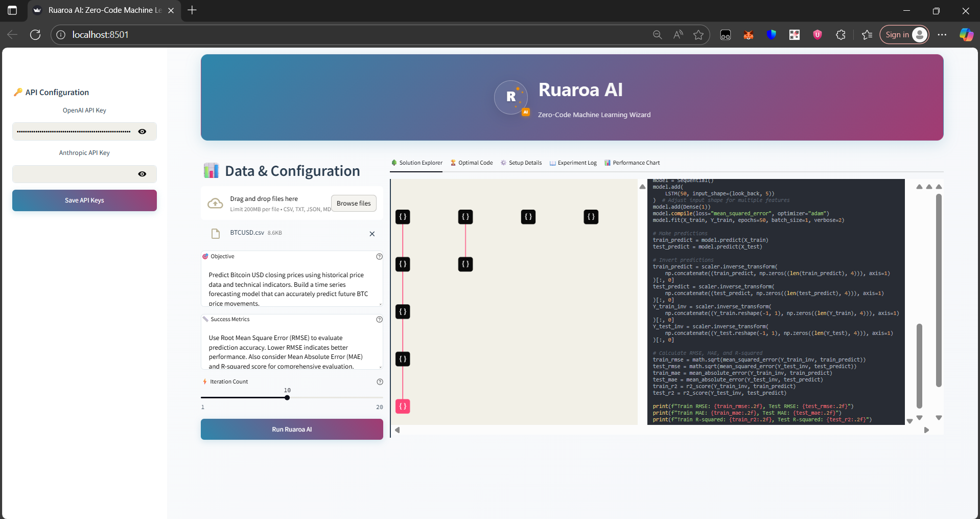Click the left scroll arrow below explorer

click(397, 430)
